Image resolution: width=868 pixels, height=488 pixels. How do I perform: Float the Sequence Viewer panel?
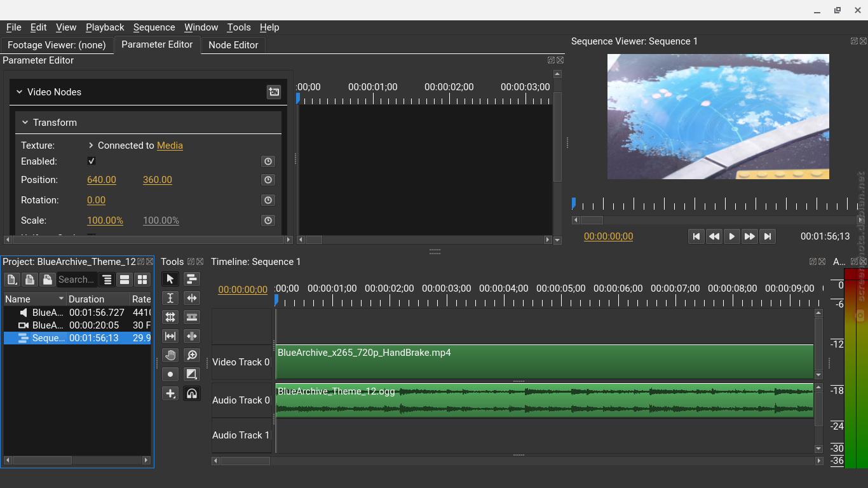[x=855, y=41]
